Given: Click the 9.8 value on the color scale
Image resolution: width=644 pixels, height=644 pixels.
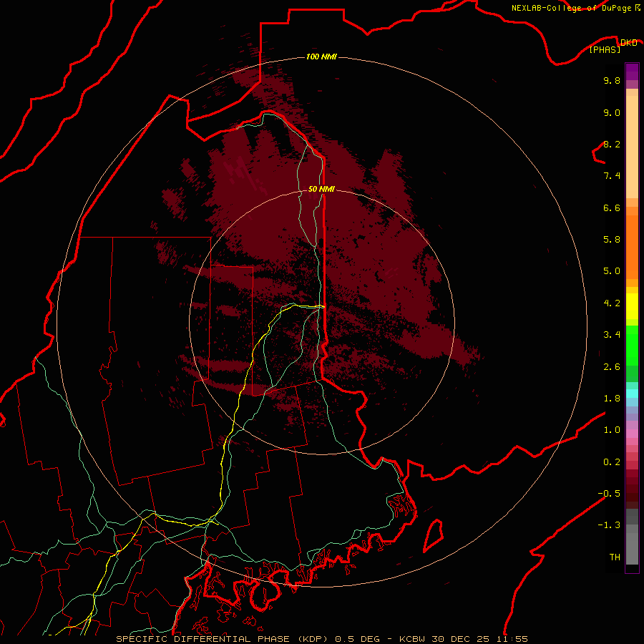Looking at the screenshot, I should click(612, 80).
